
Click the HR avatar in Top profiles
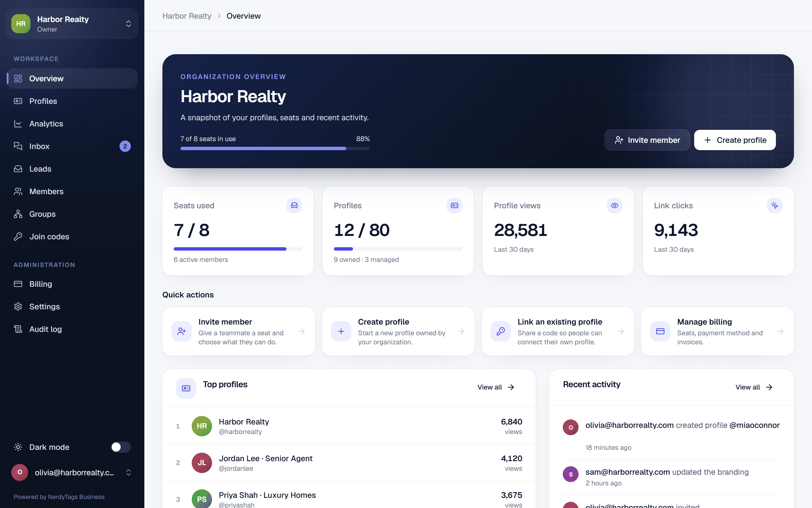pos(202,426)
